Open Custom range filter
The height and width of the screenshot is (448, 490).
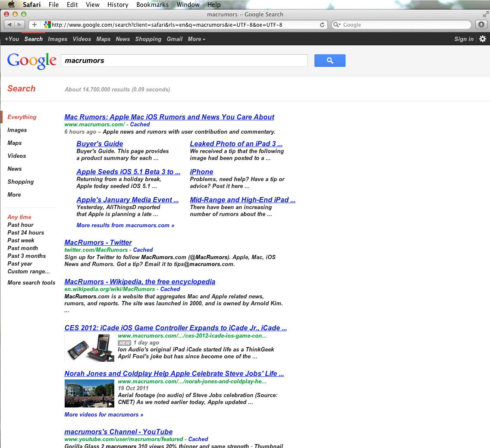pos(28,272)
